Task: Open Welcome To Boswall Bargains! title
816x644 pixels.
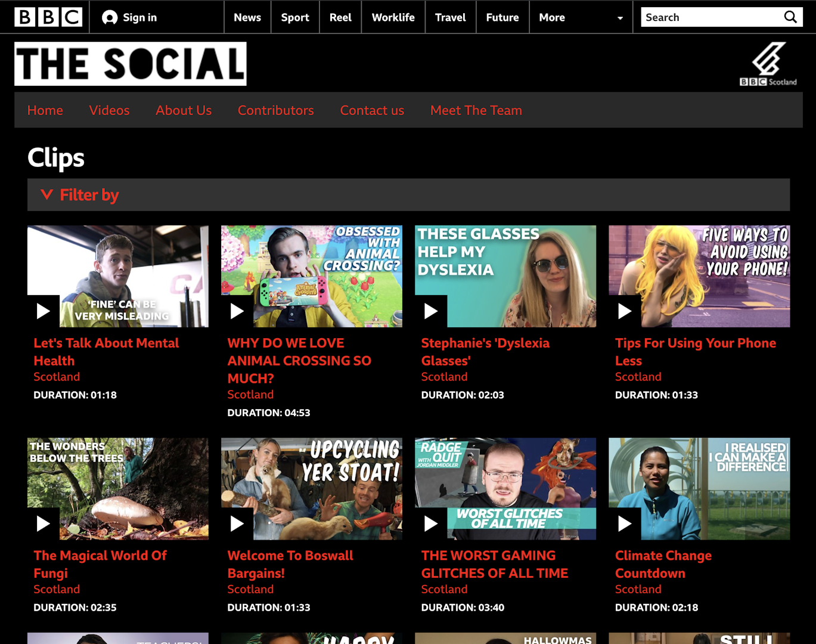Action: (290, 564)
